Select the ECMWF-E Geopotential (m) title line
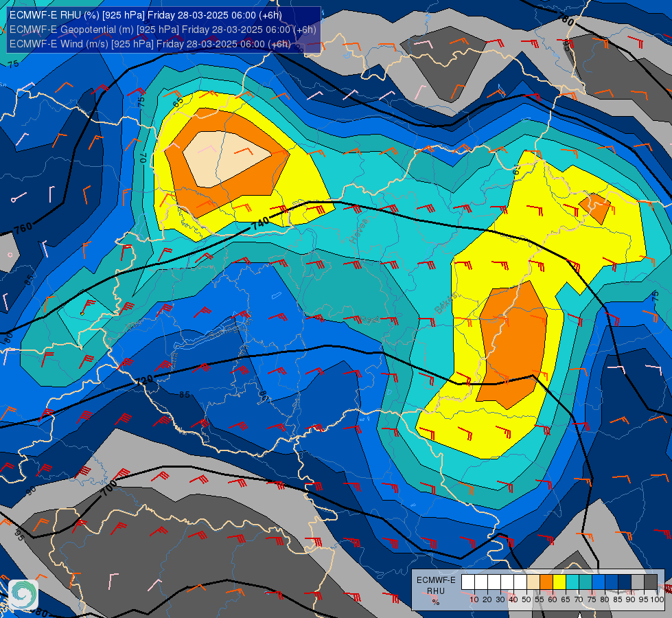The image size is (672, 618). click(x=163, y=30)
